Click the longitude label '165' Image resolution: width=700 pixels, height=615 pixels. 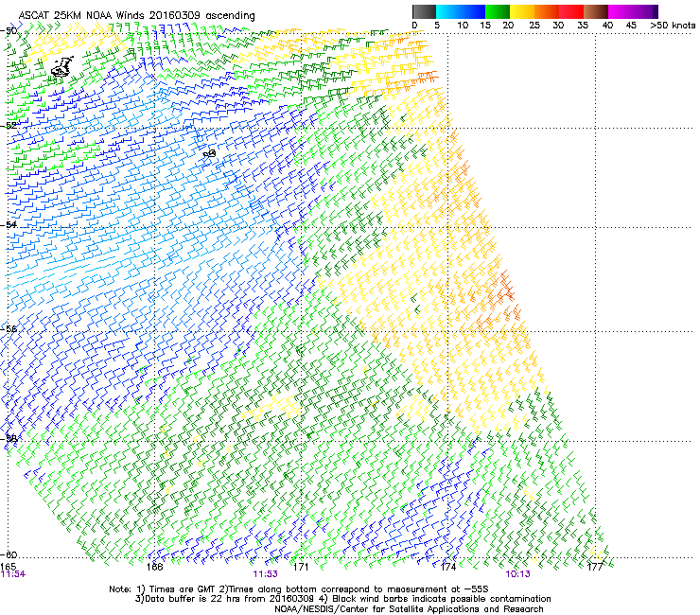click(x=8, y=567)
